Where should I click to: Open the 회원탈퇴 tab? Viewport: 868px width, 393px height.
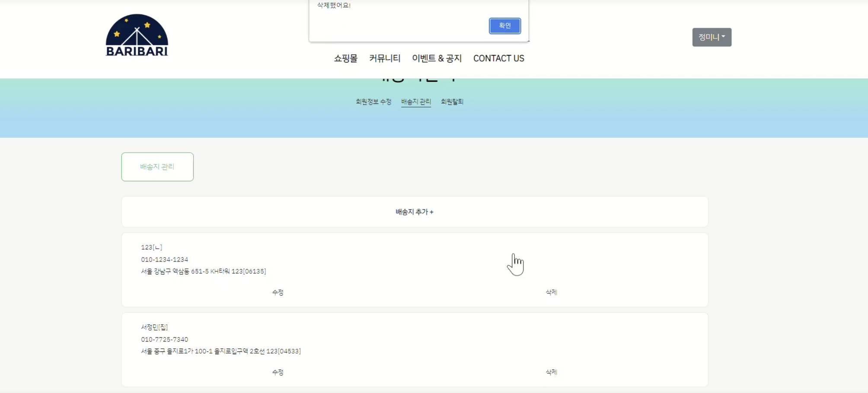(452, 102)
